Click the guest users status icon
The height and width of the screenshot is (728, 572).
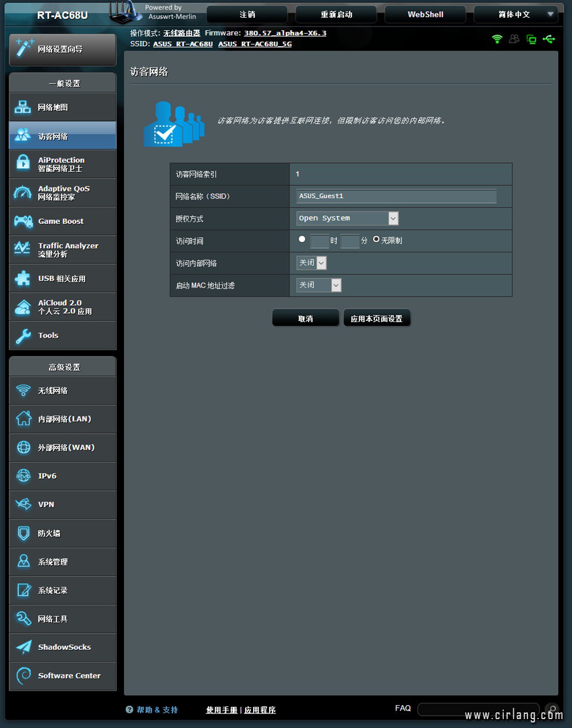click(x=514, y=39)
